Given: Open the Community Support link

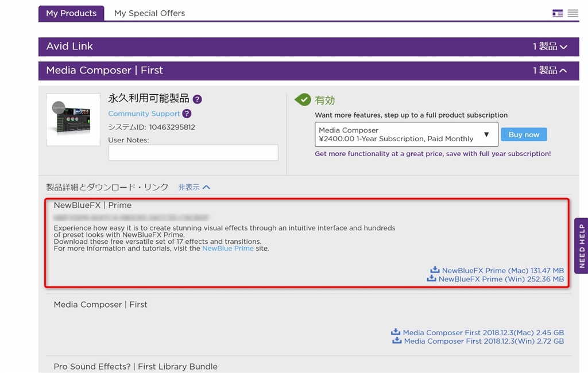Looking at the screenshot, I should 144,114.
